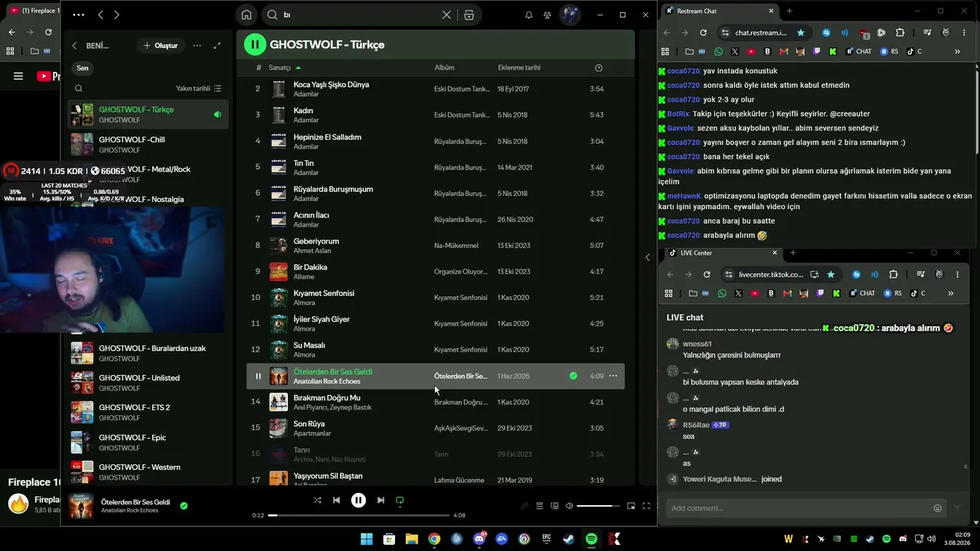This screenshot has height=551, width=980.
Task: Collapse the library with the back chevron
Action: (74, 46)
